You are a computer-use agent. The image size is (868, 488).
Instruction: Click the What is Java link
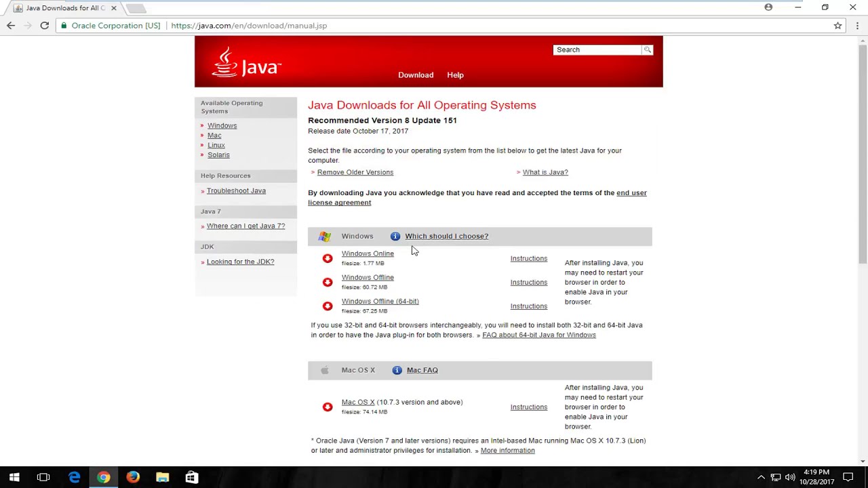pyautogui.click(x=545, y=172)
